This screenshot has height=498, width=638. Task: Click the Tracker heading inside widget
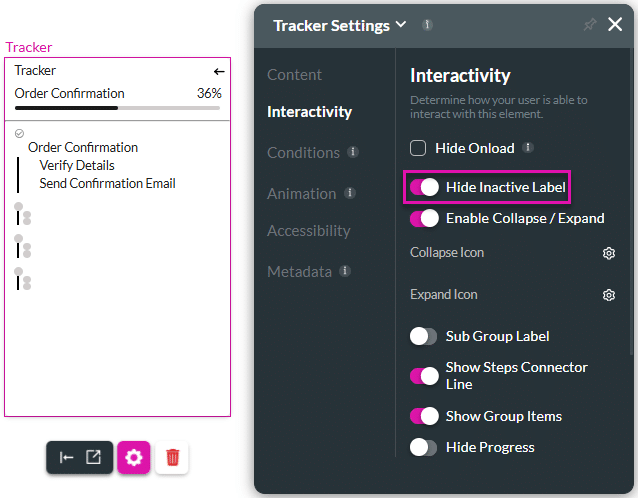[35, 70]
